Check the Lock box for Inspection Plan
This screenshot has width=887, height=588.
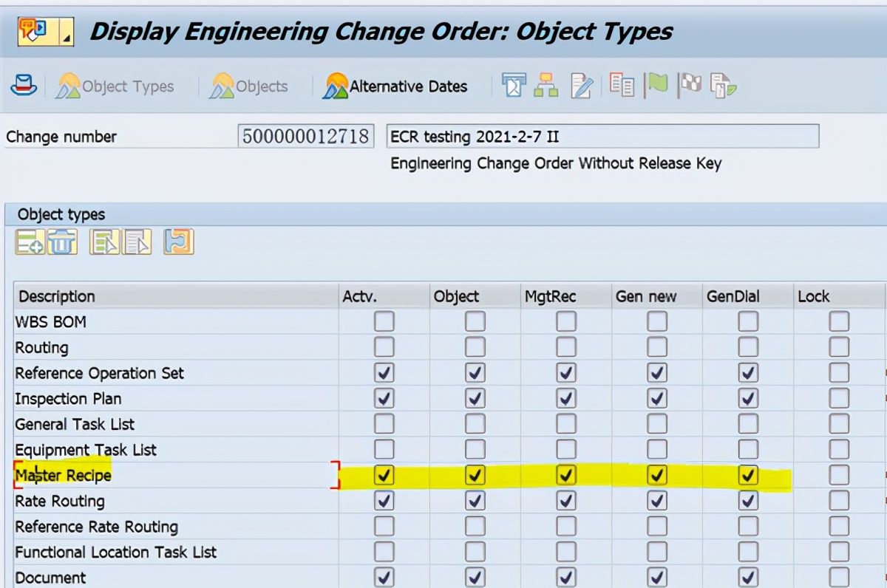pyautogui.click(x=839, y=398)
